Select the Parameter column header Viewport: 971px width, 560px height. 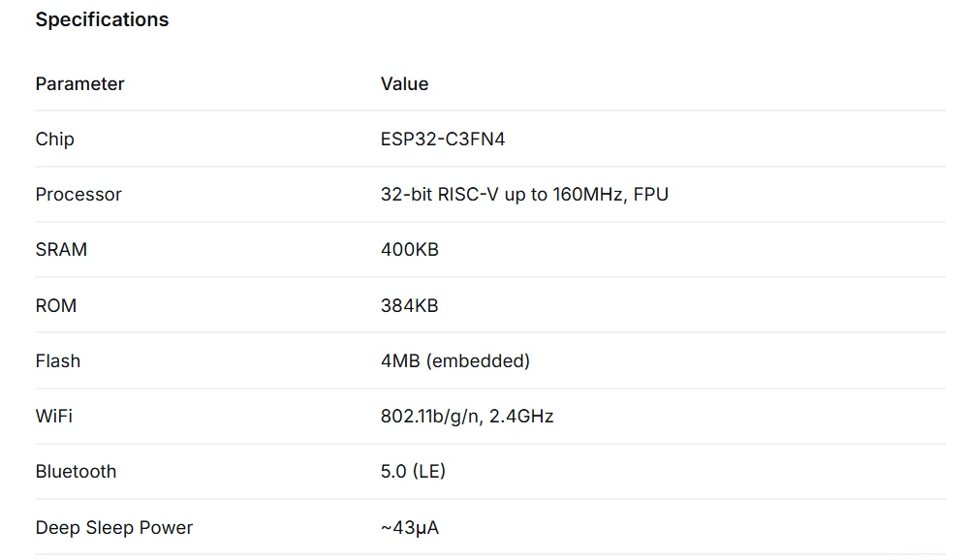(79, 83)
